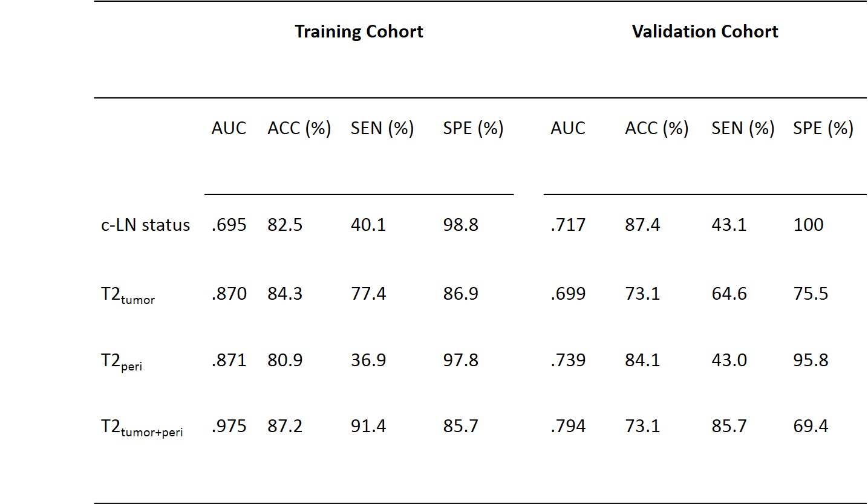The width and height of the screenshot is (868, 504).
Task: Click the SPE (%) header under Training Cohort
Action: 473,128
